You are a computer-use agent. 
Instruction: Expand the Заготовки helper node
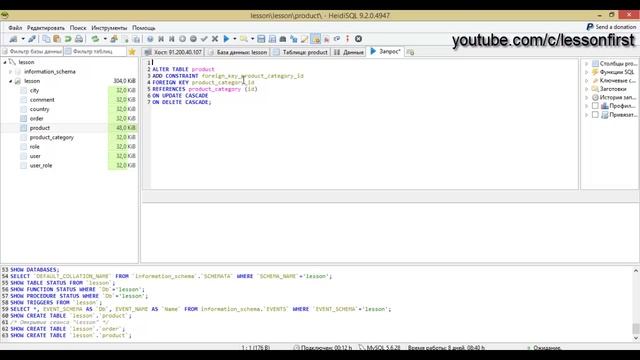(x=587, y=89)
